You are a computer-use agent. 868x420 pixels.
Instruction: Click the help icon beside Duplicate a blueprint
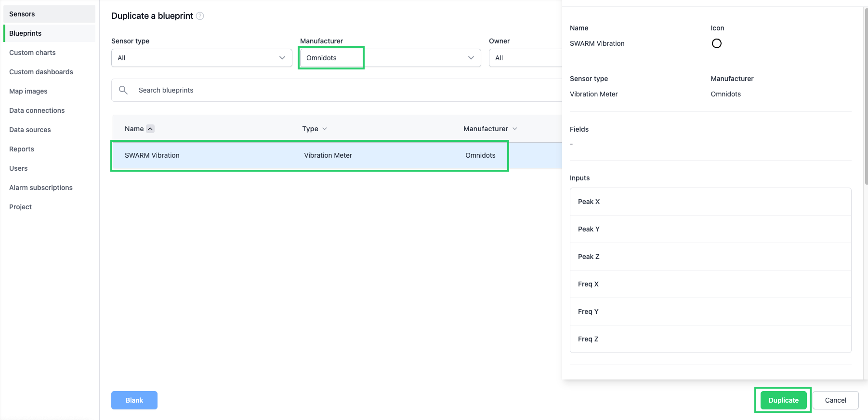click(x=200, y=16)
